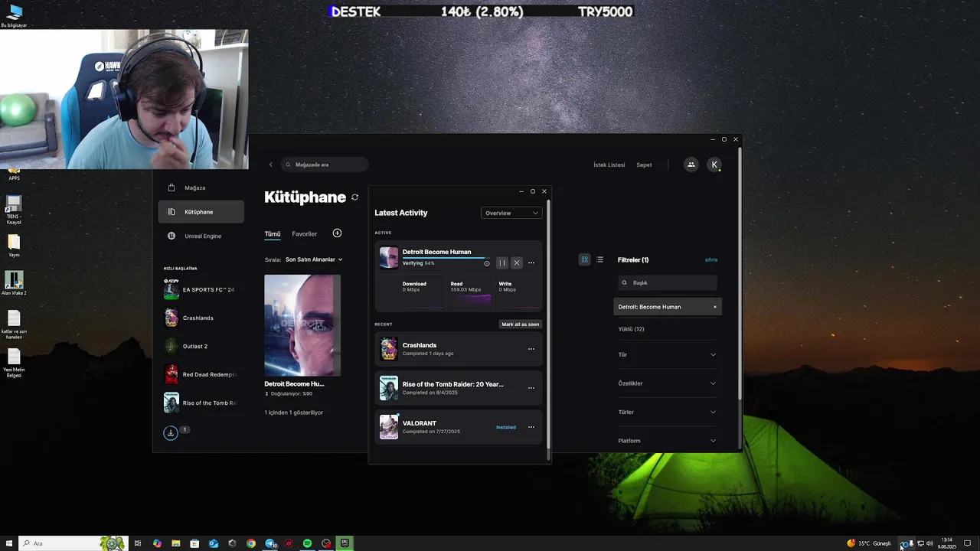Click the Başlık filter search field
This screenshot has width=980, height=551.
pyautogui.click(x=668, y=282)
